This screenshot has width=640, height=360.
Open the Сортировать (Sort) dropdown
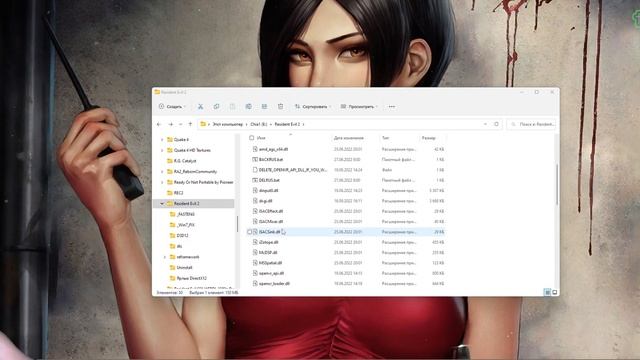click(313, 107)
